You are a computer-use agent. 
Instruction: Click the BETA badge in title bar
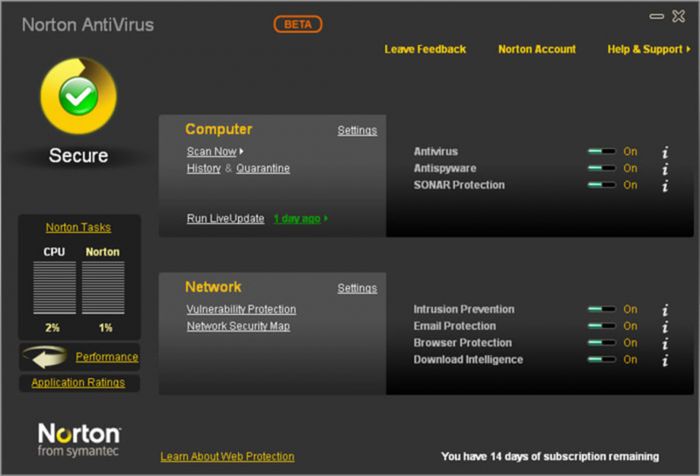297,24
